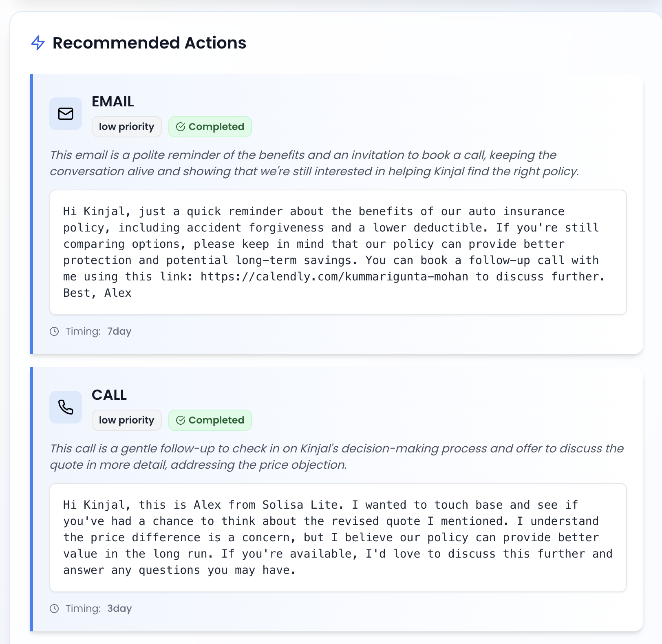Screen dimensions: 662x644
Task: Click the CALL action title
Action: [109, 395]
